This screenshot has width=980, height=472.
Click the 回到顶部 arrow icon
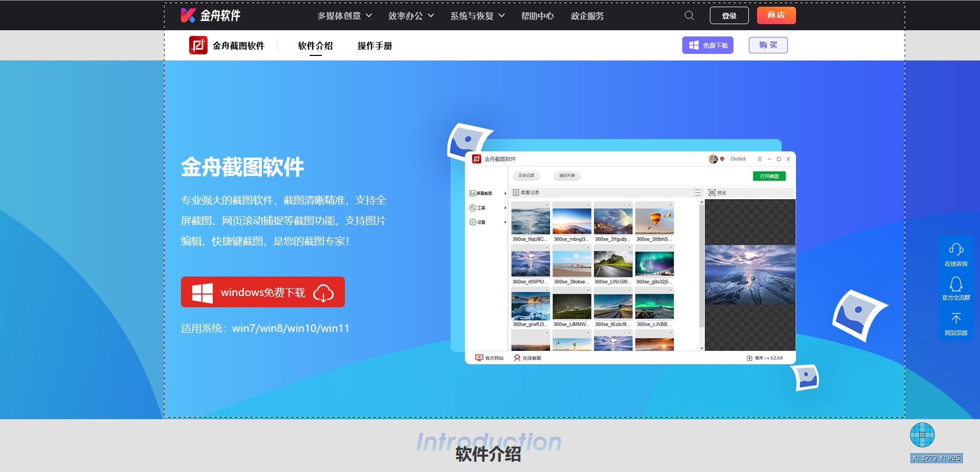point(956,319)
